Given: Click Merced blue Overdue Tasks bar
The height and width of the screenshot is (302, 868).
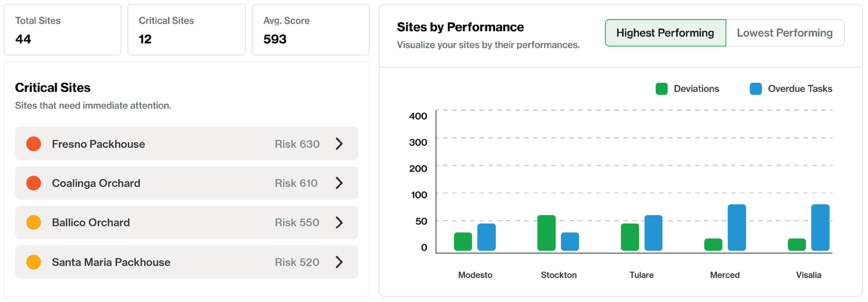Looking at the screenshot, I should click(x=737, y=228).
